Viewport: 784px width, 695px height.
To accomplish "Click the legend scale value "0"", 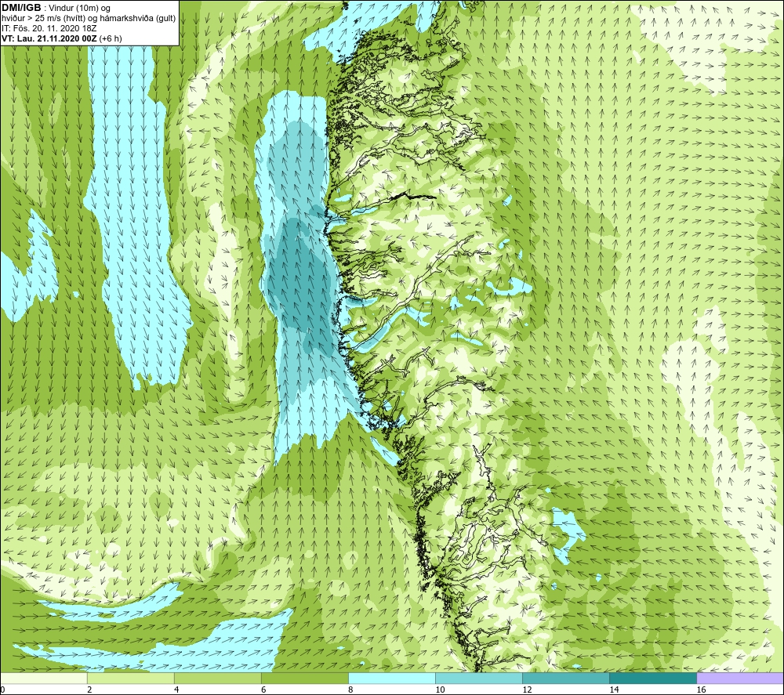I will coord(2,690).
